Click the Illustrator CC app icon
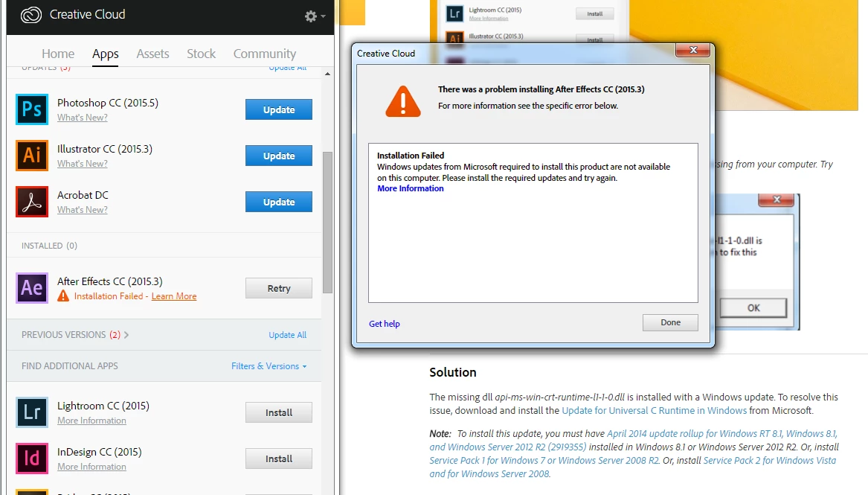 pyautogui.click(x=31, y=156)
